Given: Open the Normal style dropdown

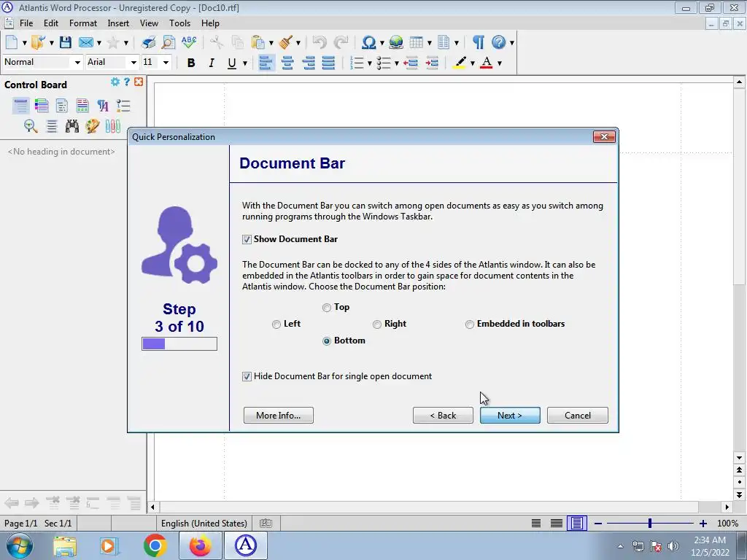Looking at the screenshot, I should pos(77,63).
